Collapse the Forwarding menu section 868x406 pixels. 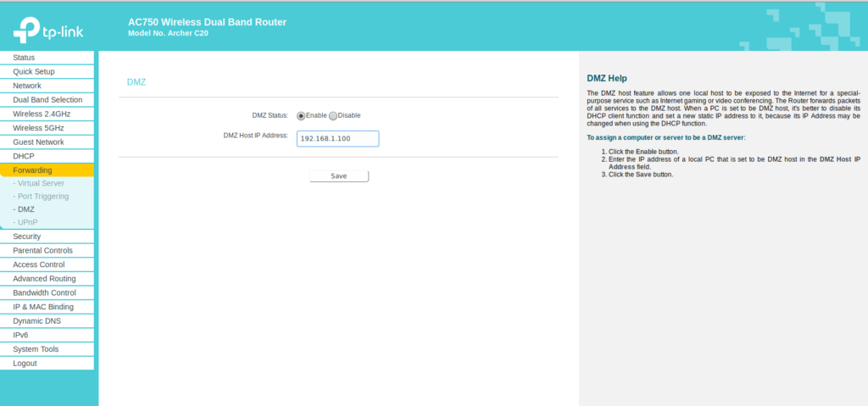pyautogui.click(x=32, y=170)
